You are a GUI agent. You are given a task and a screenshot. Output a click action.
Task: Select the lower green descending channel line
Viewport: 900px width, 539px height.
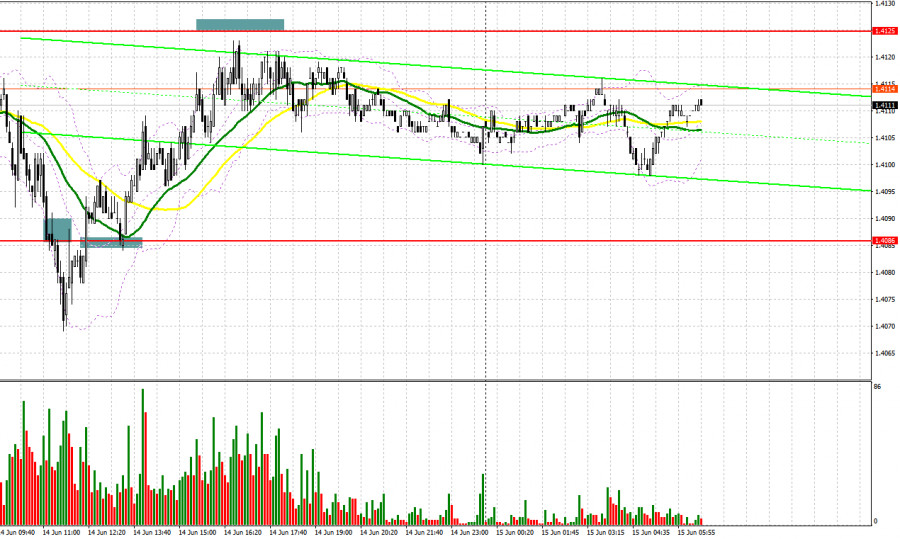pyautogui.click(x=445, y=161)
